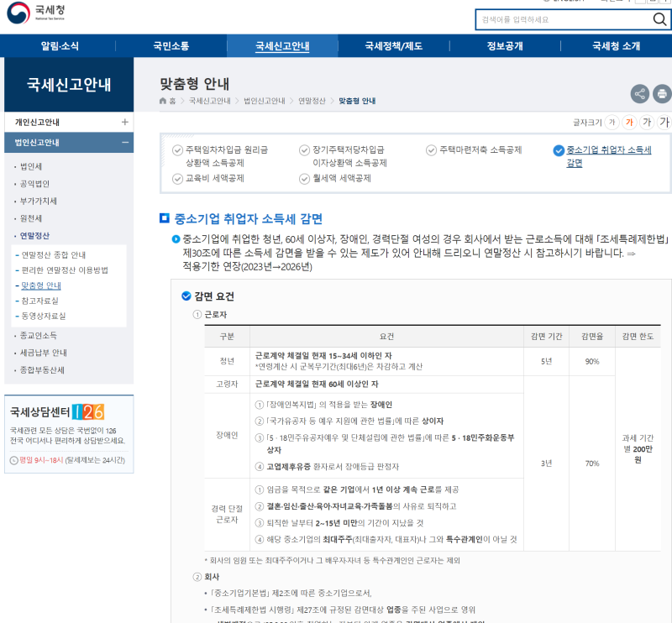Select the third font size 가 button
Image resolution: width=672 pixels, height=623 pixels.
tap(647, 123)
